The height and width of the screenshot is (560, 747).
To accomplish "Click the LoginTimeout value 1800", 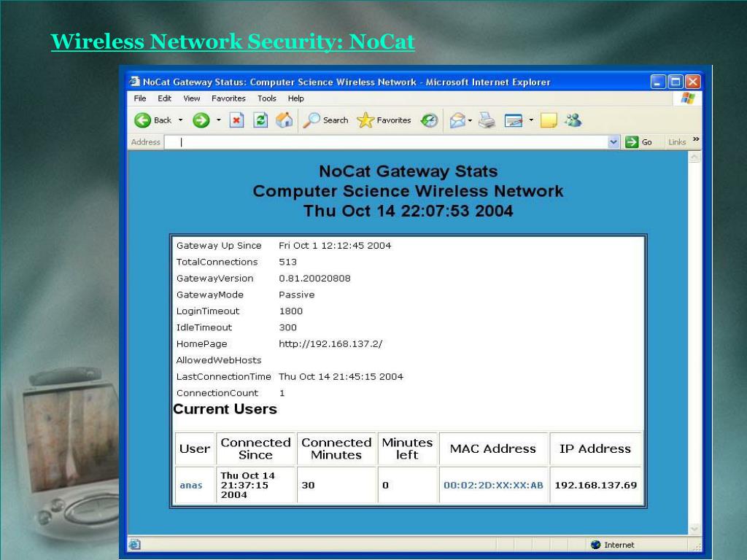I will 290,311.
